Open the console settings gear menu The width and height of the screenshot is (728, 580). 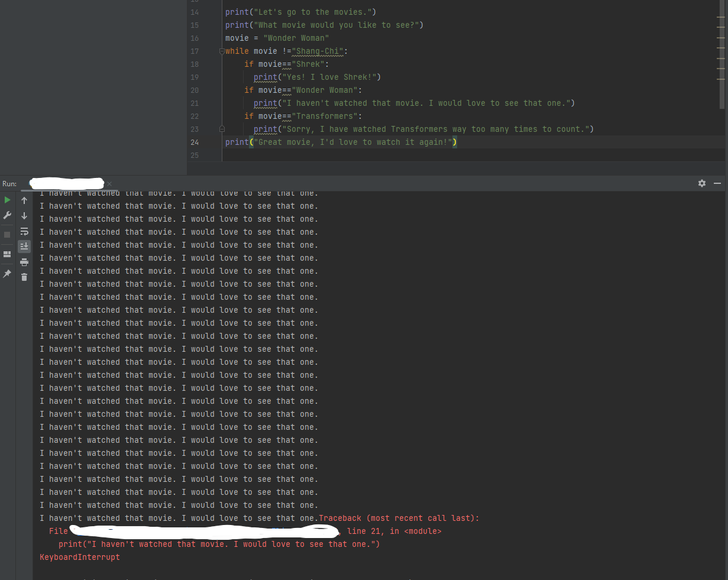pos(701,184)
